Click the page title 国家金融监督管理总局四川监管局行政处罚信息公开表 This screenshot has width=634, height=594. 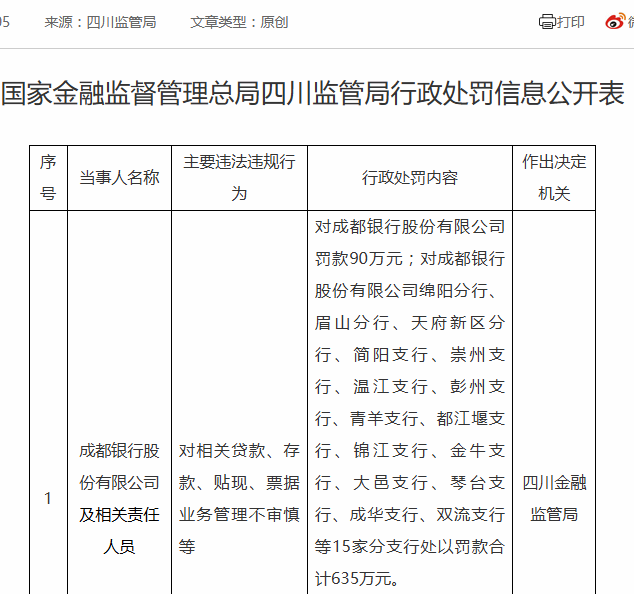[313, 93]
